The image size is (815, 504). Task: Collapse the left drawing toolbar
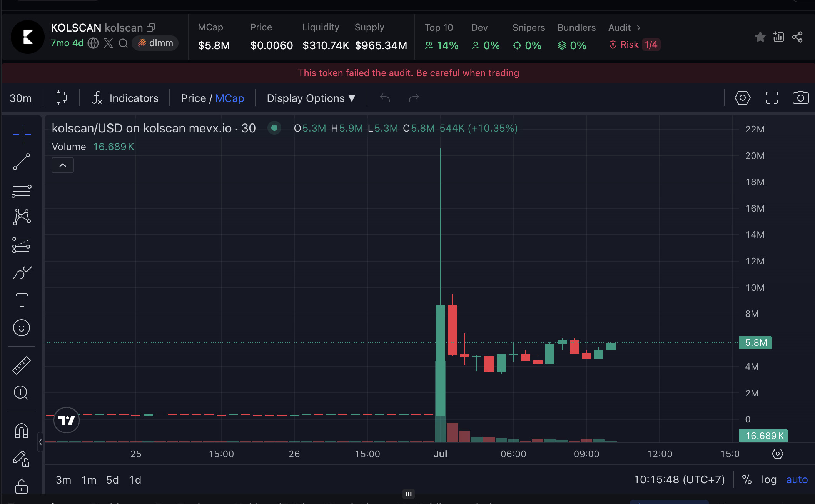(x=40, y=442)
